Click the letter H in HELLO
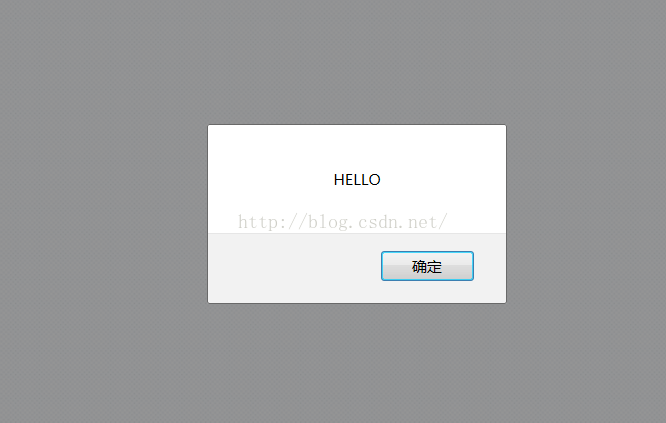The image size is (666, 423). point(339,180)
